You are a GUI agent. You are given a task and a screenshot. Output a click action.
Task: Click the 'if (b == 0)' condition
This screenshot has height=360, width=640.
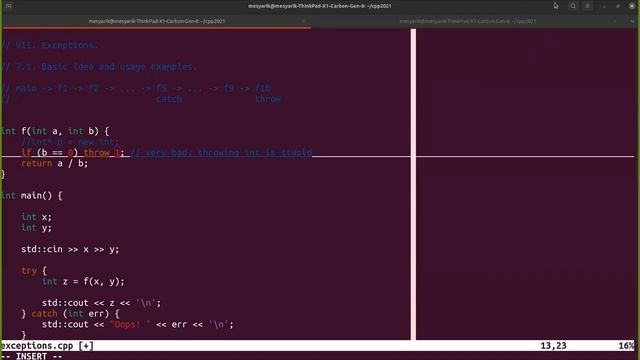click(49, 153)
